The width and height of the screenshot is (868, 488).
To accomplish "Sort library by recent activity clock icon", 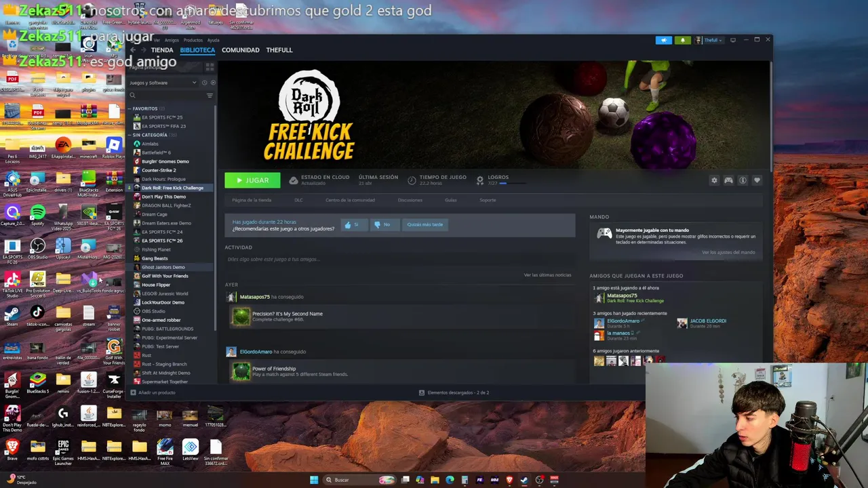I will pos(204,83).
